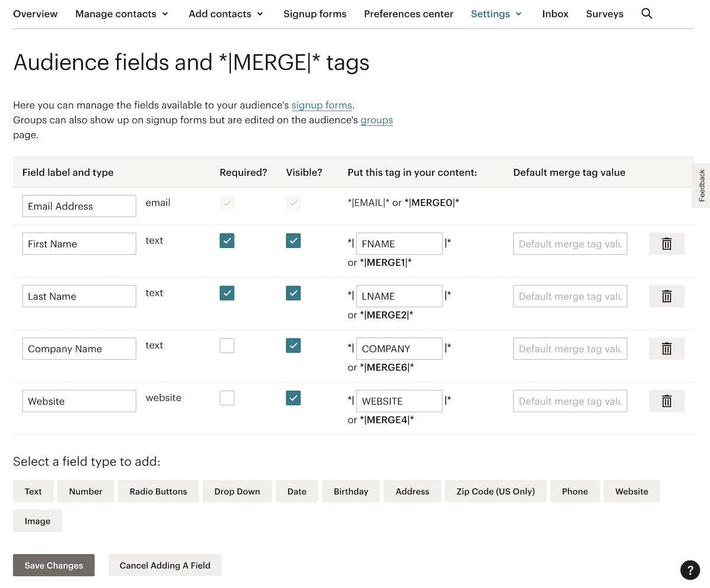Add a Date field type
This screenshot has width=710, height=588.
pos(297,491)
